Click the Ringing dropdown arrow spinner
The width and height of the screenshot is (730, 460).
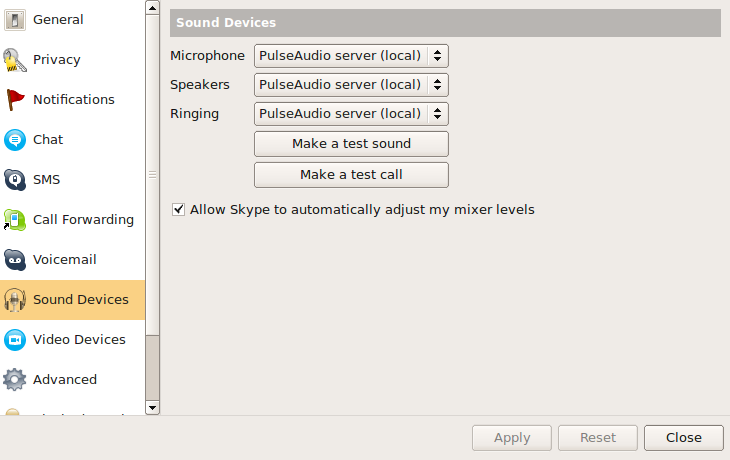[437, 114]
